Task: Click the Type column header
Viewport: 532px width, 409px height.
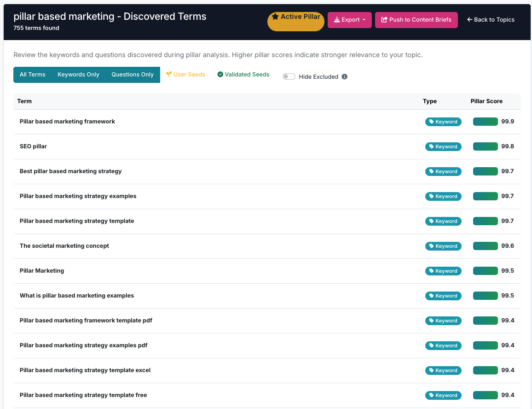Action: [x=429, y=101]
